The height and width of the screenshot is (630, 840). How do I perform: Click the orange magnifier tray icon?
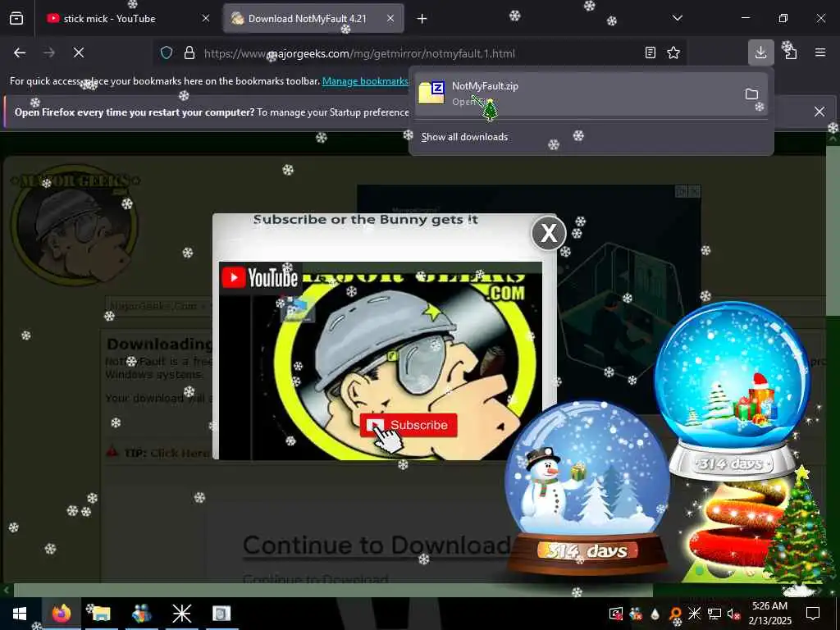coord(675,614)
